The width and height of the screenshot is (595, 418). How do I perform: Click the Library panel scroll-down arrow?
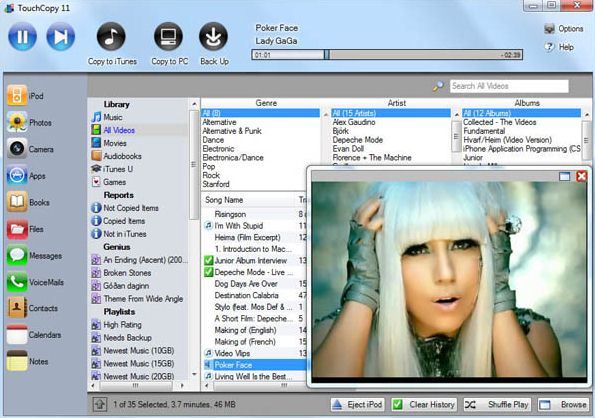click(x=194, y=374)
